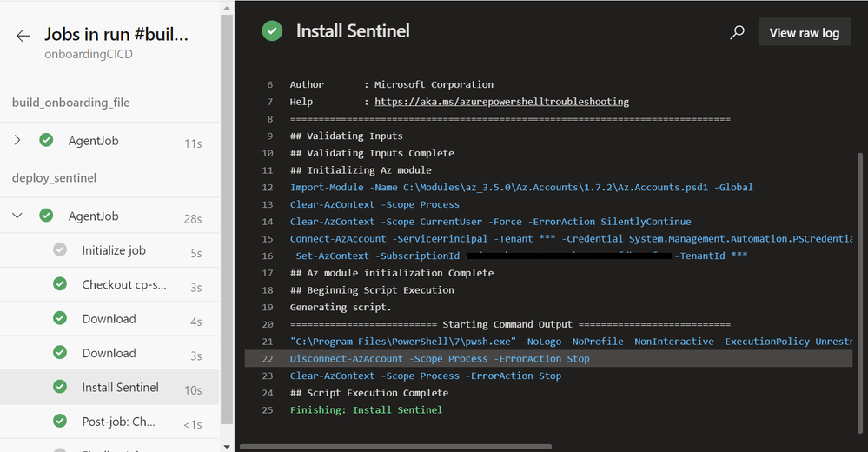868x452 pixels.
Task: Click the search magnifier icon in log header
Action: [737, 32]
